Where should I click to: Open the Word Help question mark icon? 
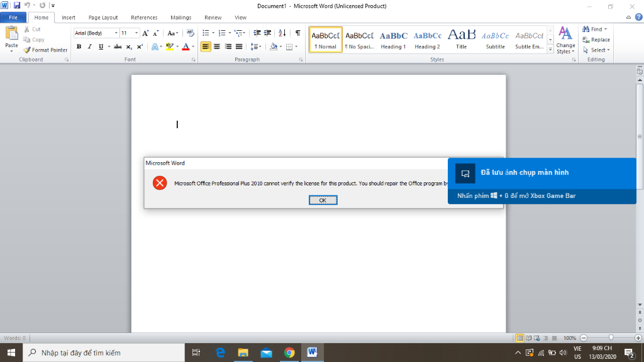click(x=639, y=17)
